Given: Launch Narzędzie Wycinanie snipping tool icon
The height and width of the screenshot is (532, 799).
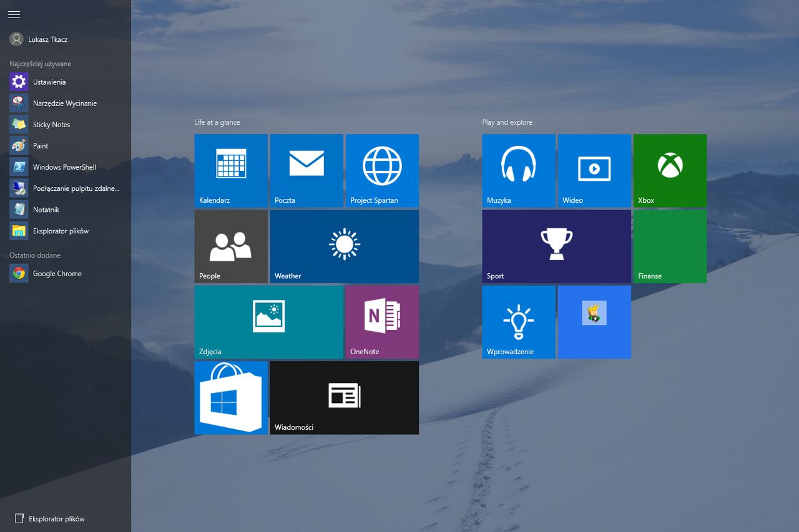Looking at the screenshot, I should click(x=19, y=103).
